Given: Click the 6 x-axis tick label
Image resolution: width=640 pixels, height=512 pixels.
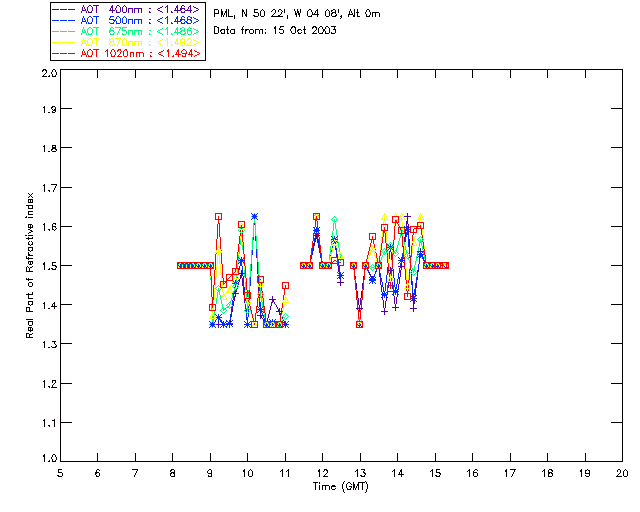Looking at the screenshot, I should point(98,473).
